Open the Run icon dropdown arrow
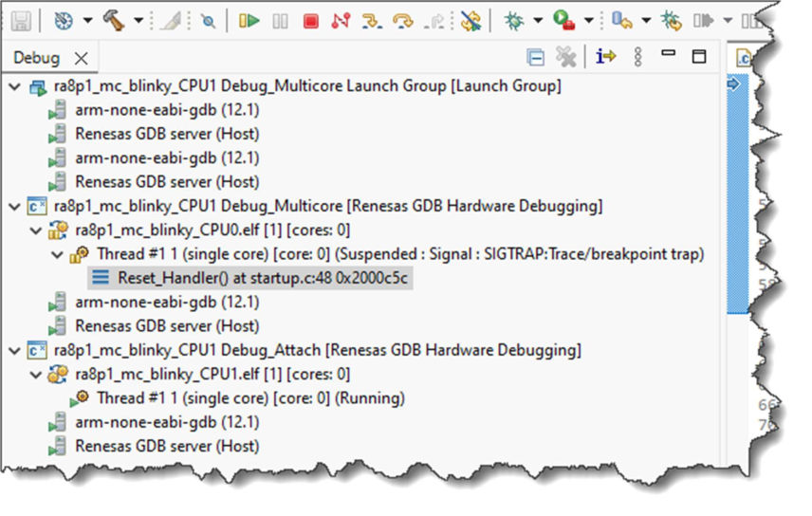This screenshot has height=516, width=812. coord(589,21)
